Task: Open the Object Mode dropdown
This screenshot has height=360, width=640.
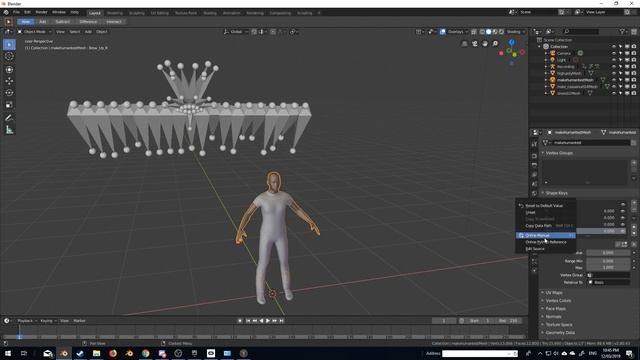Action: pos(34,31)
